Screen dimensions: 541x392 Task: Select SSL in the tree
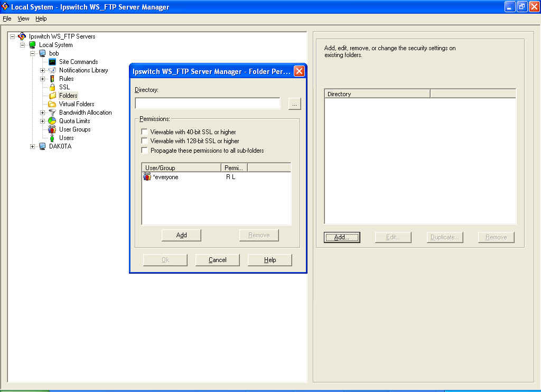click(64, 87)
